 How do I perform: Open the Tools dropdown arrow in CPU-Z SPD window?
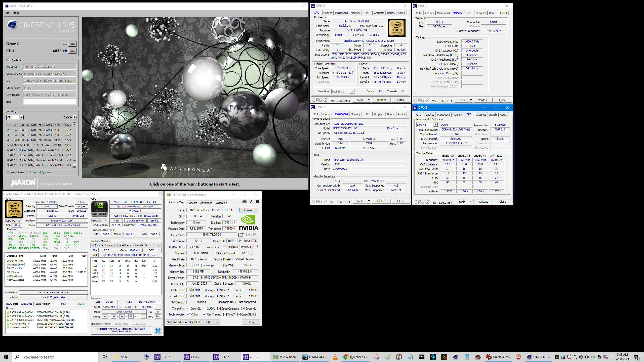(x=471, y=202)
